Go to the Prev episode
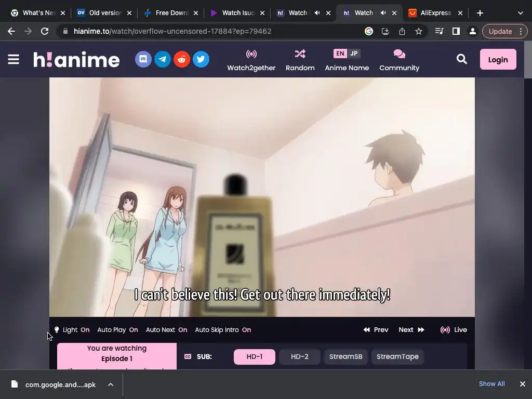This screenshot has width=532, height=399. pos(376,330)
